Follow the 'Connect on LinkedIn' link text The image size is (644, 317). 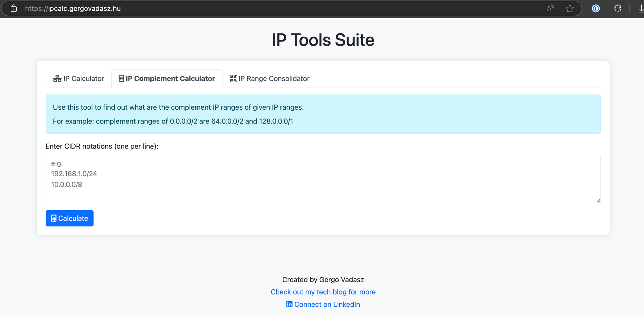coord(327,304)
